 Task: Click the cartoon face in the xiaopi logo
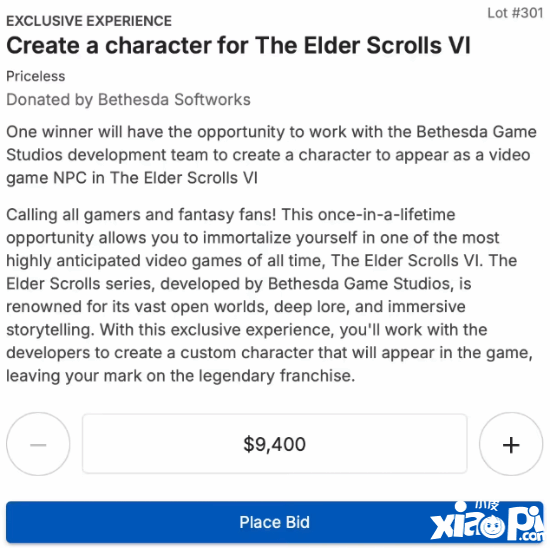pos(493,527)
